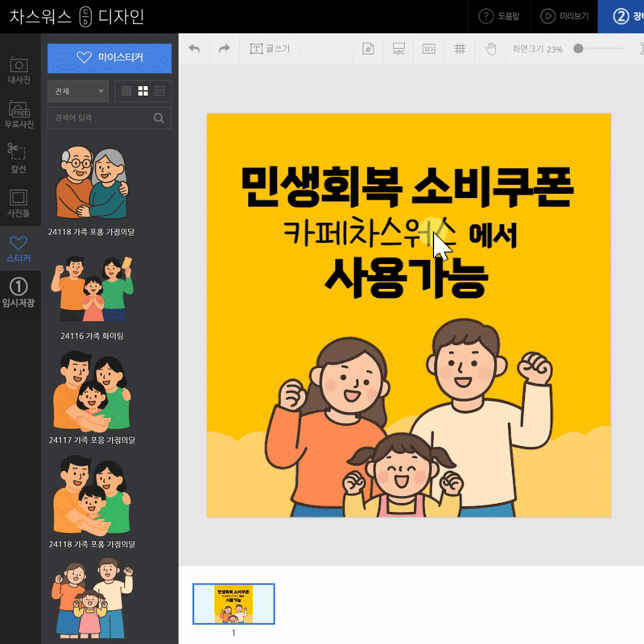Screen dimensions: 644x644
Task: Open the 마이스티커 favorites list
Action: pyautogui.click(x=109, y=58)
